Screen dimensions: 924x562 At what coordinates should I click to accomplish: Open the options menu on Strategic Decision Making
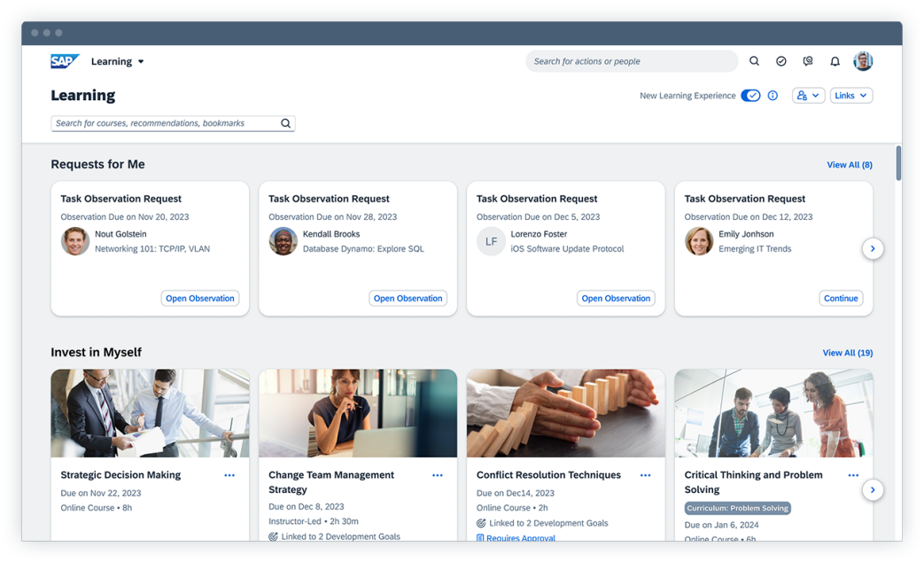click(229, 474)
